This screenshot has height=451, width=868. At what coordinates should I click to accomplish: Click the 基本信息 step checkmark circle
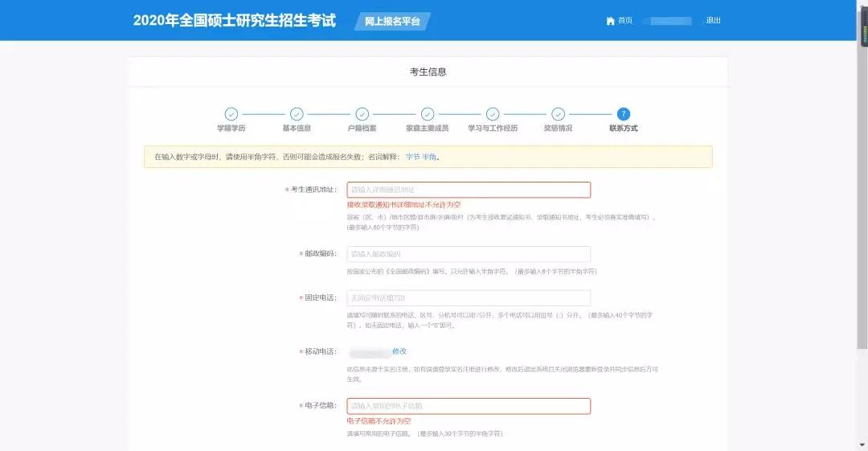pyautogui.click(x=297, y=113)
